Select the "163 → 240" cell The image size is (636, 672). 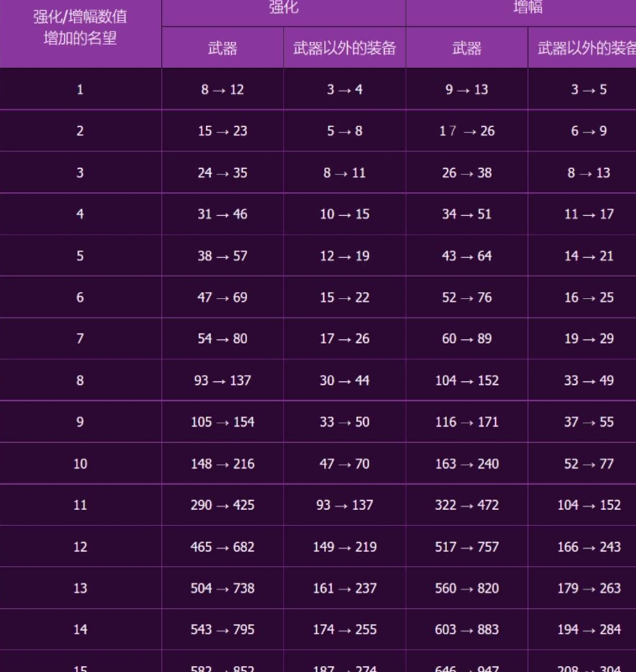pyautogui.click(x=467, y=464)
